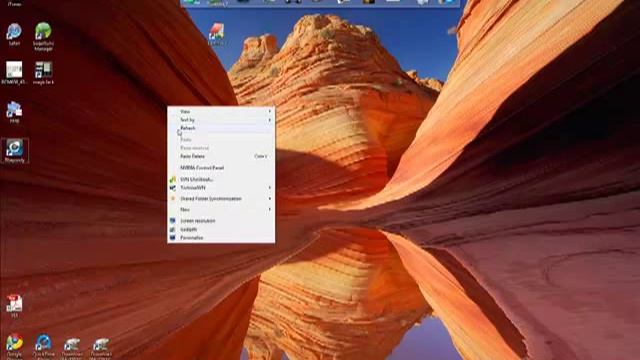Screen dimensions: 640x360
Task: Open the Safari desktop shortcut
Action: coord(14,34)
